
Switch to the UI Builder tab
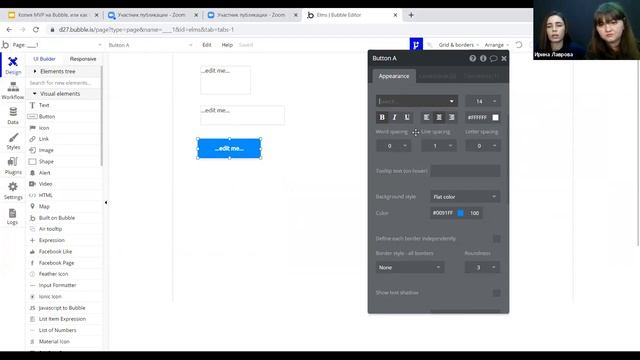[44, 59]
